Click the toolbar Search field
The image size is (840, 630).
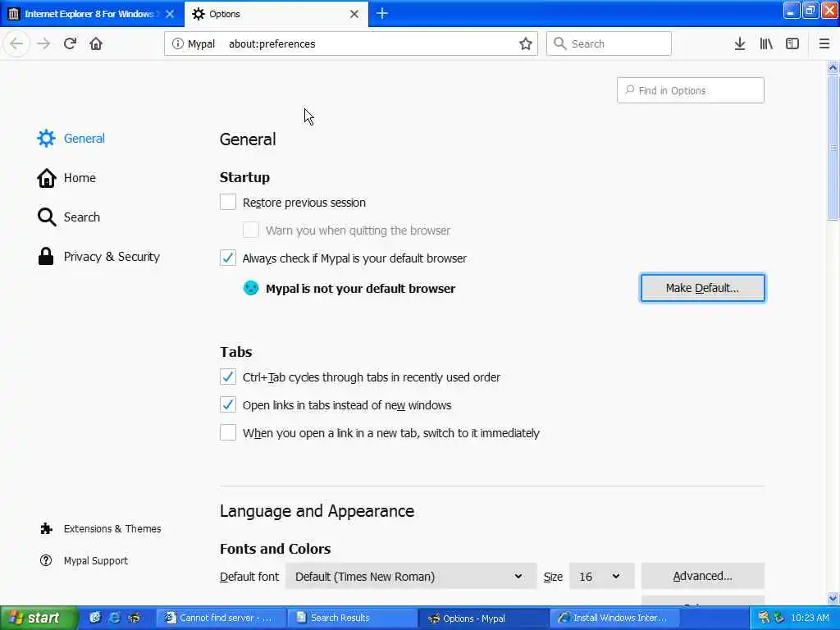coord(609,43)
